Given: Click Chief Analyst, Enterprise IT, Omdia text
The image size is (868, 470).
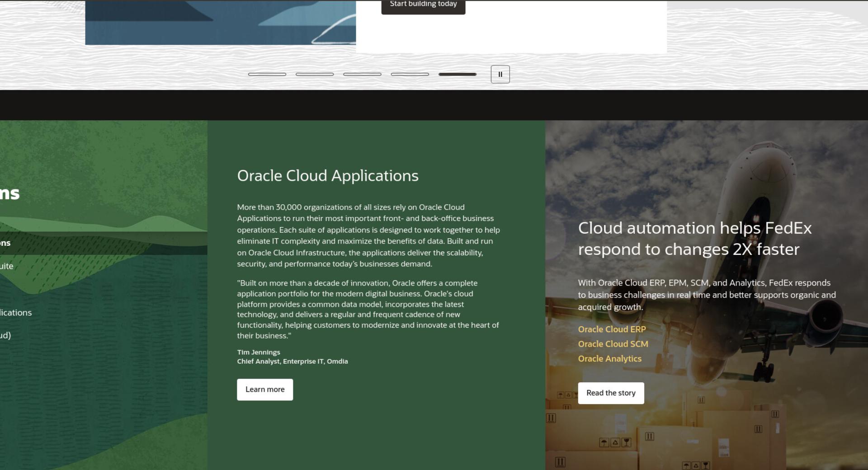Looking at the screenshot, I should coord(292,362).
